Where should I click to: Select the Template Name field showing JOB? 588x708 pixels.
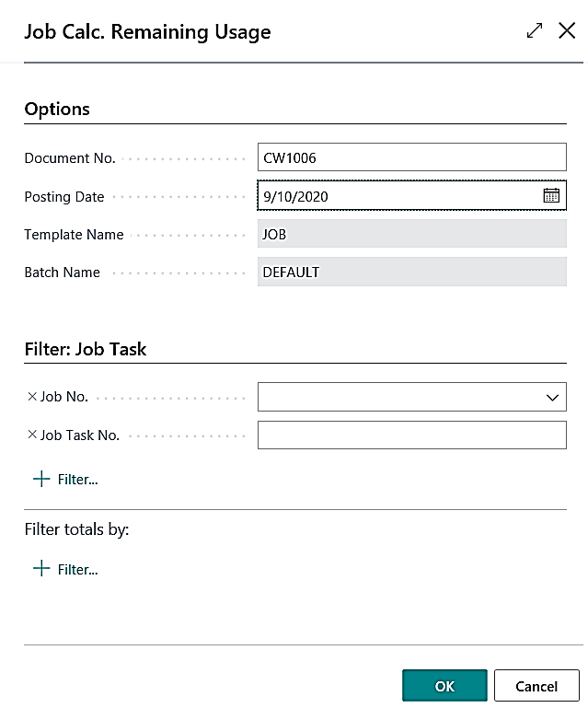tap(411, 235)
